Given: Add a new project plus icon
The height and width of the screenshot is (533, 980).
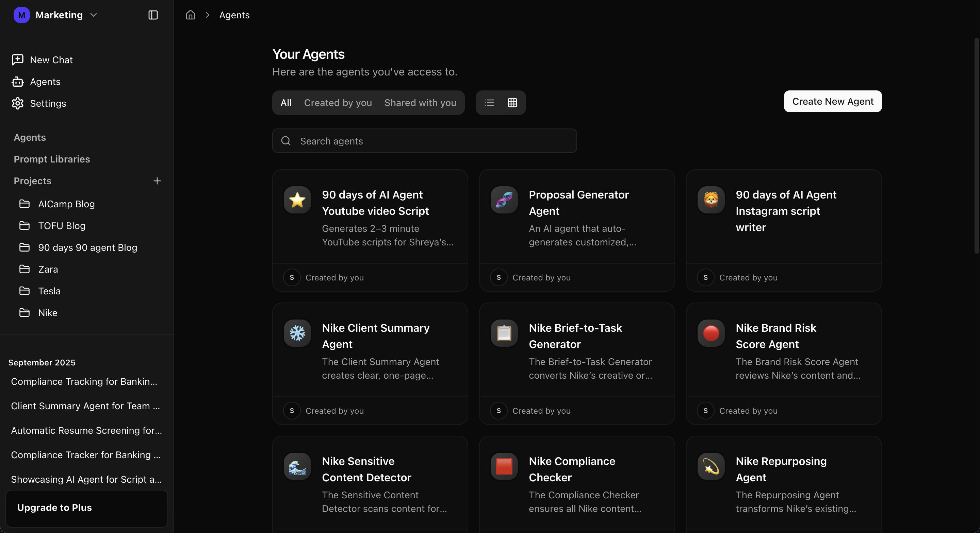Looking at the screenshot, I should tap(157, 181).
